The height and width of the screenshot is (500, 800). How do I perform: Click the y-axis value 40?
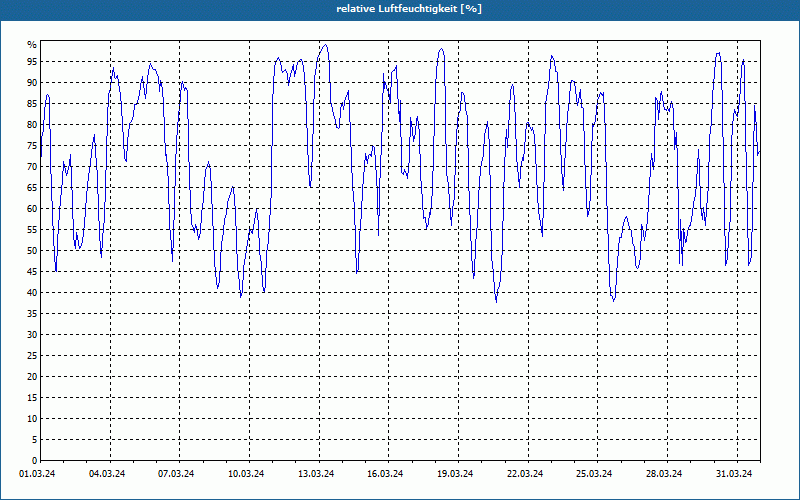coord(32,292)
